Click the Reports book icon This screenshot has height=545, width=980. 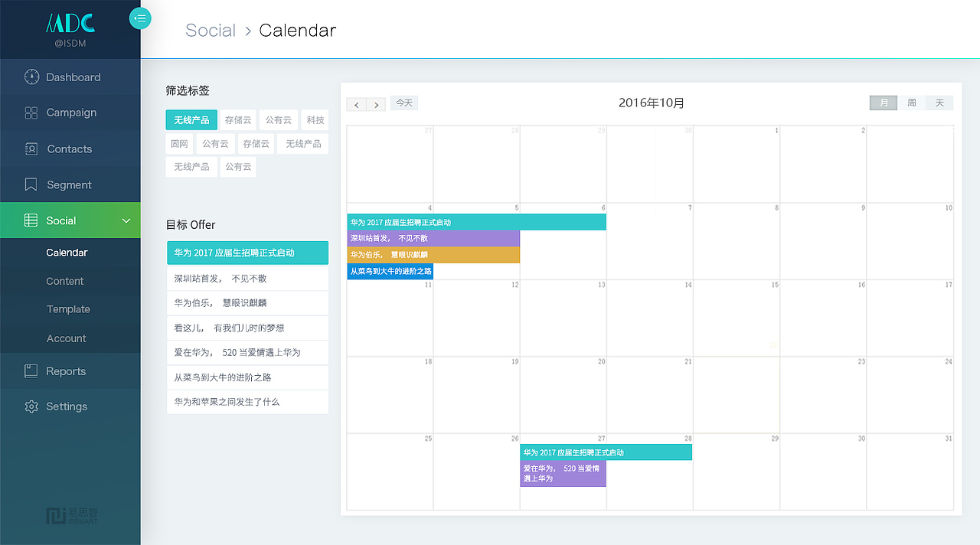(x=31, y=371)
